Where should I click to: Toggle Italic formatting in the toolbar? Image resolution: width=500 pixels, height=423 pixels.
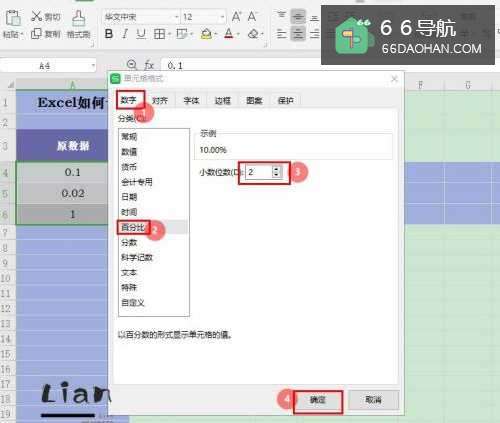click(x=125, y=34)
